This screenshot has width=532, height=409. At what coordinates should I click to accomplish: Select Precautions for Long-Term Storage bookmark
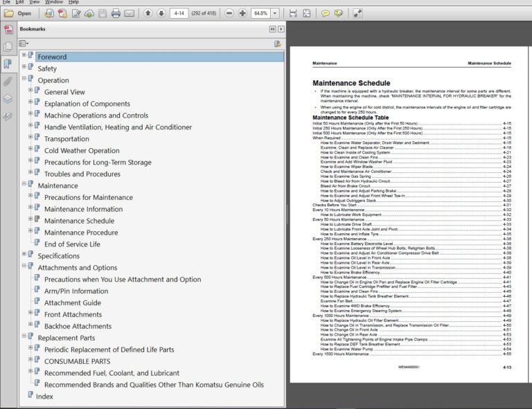click(x=98, y=163)
